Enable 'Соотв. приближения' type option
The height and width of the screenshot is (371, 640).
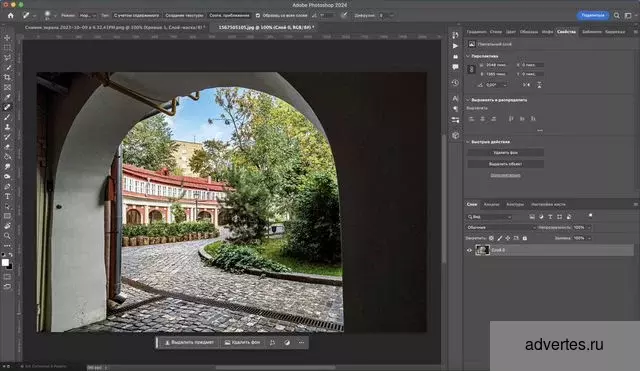tap(229, 16)
